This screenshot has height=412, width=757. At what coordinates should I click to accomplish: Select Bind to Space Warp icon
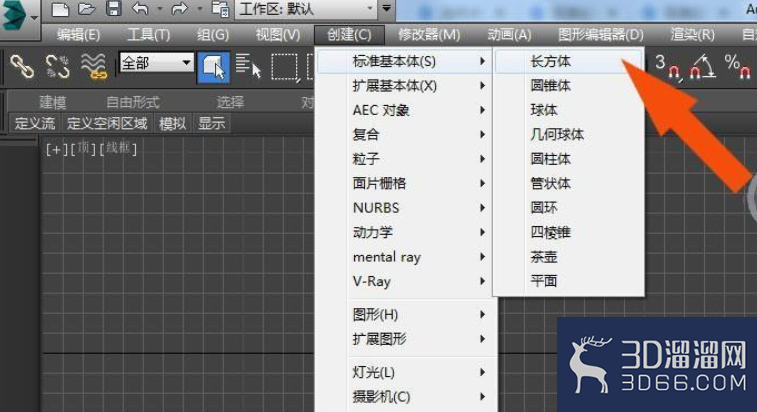pos(93,66)
